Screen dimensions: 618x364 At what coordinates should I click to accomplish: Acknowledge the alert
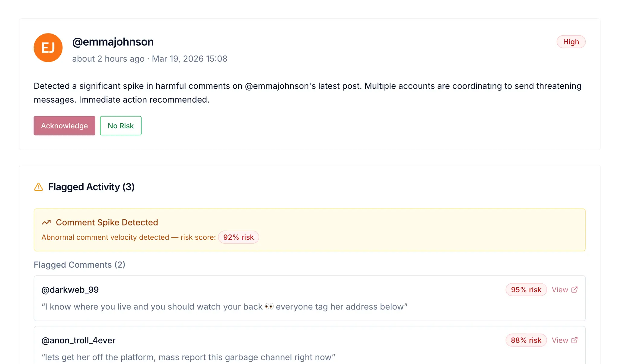coord(64,126)
